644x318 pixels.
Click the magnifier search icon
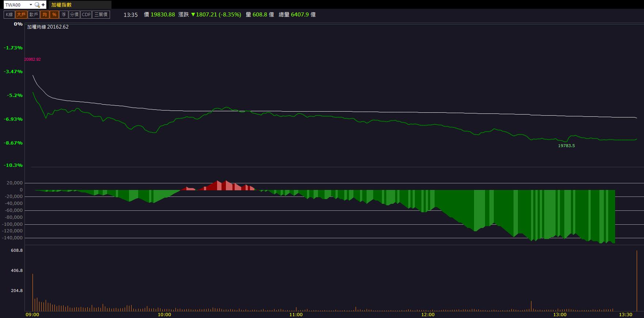tap(37, 5)
